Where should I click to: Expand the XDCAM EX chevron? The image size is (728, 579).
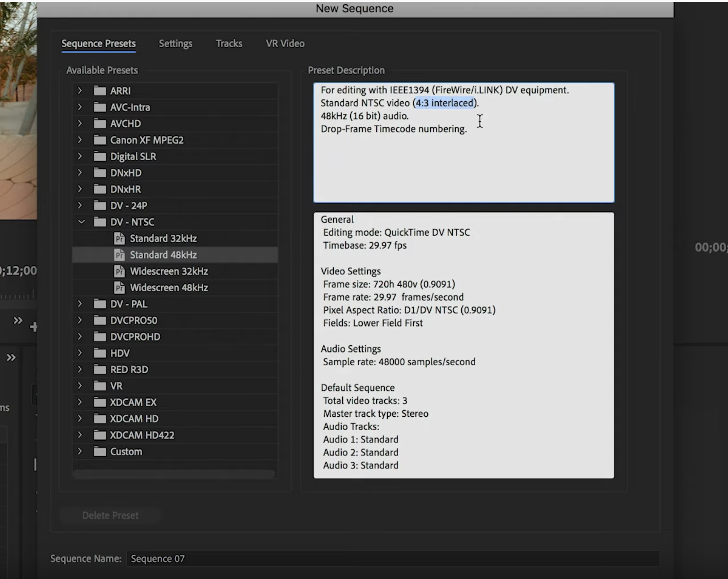click(80, 402)
